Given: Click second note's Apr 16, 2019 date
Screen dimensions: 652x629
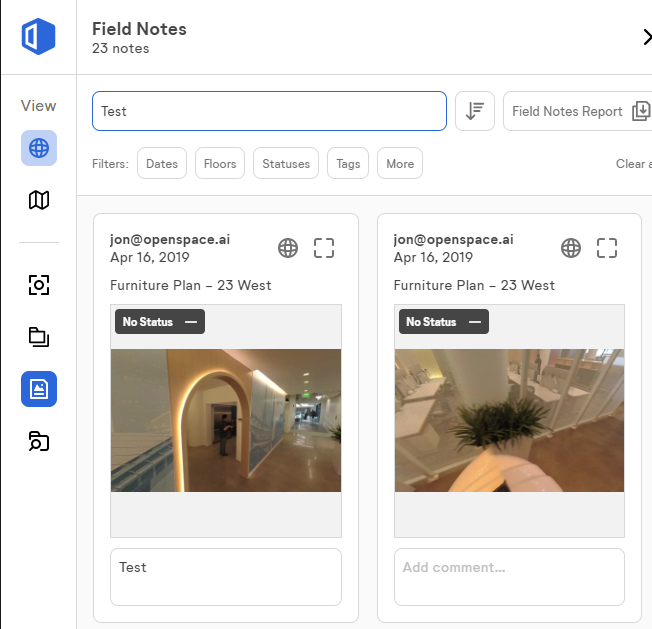Looking at the screenshot, I should point(433,257).
